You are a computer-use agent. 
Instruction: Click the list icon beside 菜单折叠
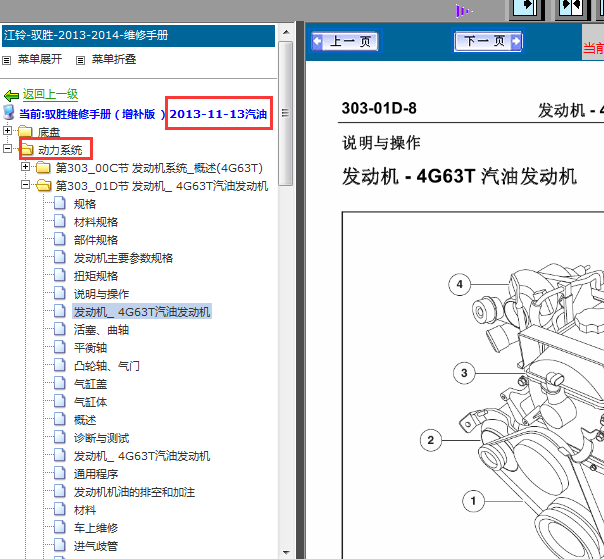click(x=80, y=60)
